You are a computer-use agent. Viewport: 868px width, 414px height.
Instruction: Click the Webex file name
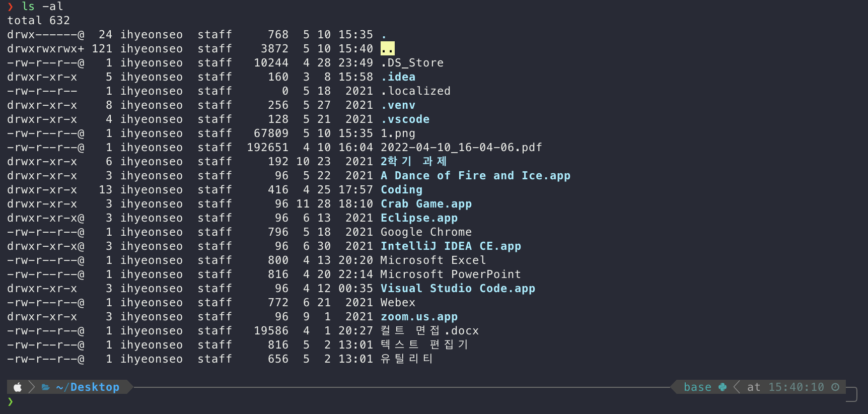(x=398, y=303)
